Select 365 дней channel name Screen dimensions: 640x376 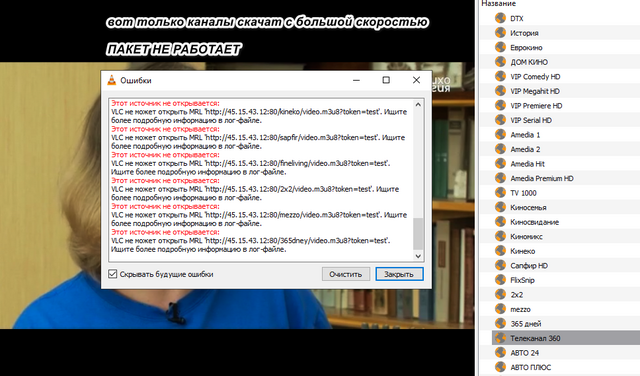click(526, 324)
